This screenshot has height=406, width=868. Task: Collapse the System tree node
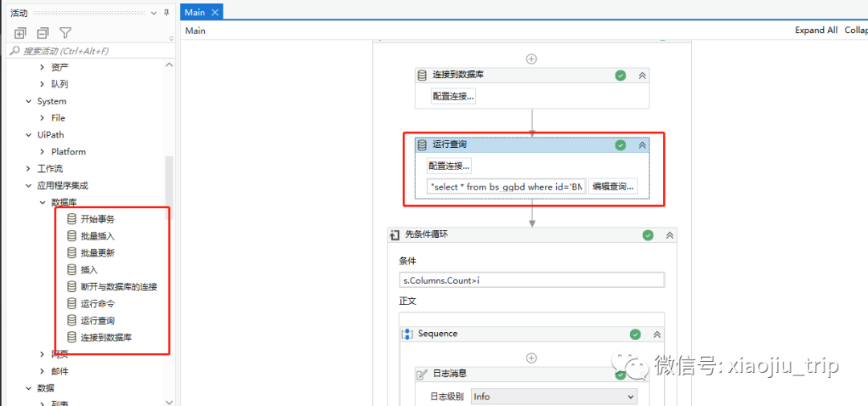(x=29, y=101)
